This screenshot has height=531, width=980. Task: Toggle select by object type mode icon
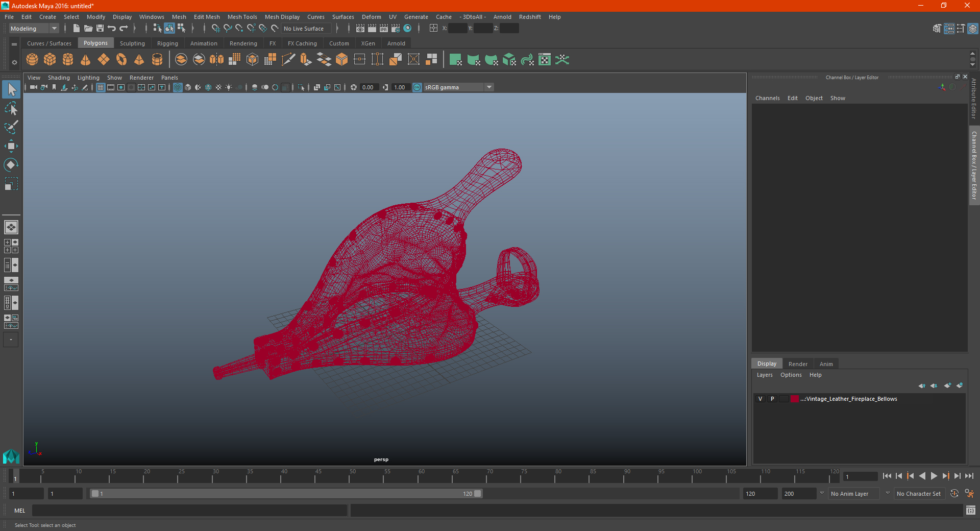tap(169, 29)
